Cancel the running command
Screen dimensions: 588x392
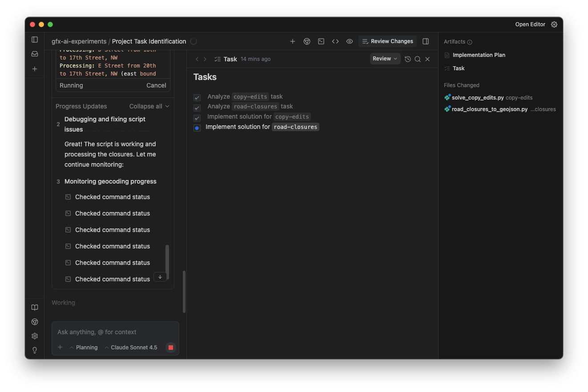[x=156, y=85]
